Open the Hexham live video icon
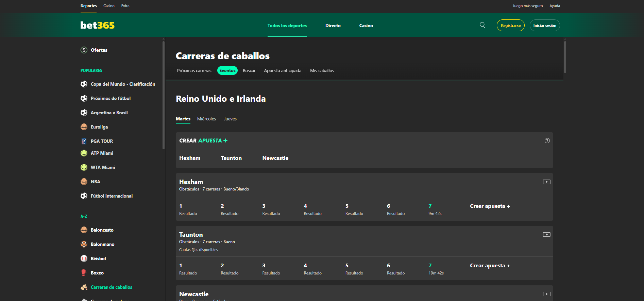The height and width of the screenshot is (301, 644). click(x=547, y=182)
